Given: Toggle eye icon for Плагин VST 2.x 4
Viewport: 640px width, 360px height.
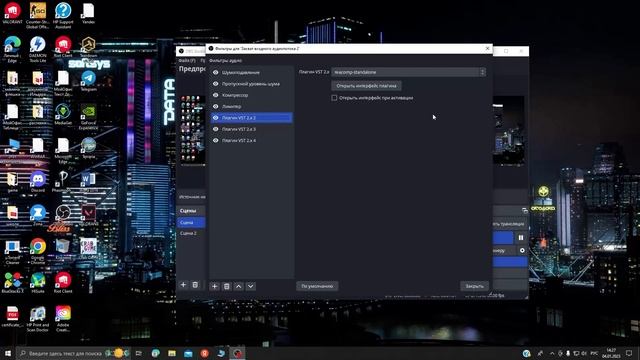Looking at the screenshot, I should click(216, 140).
